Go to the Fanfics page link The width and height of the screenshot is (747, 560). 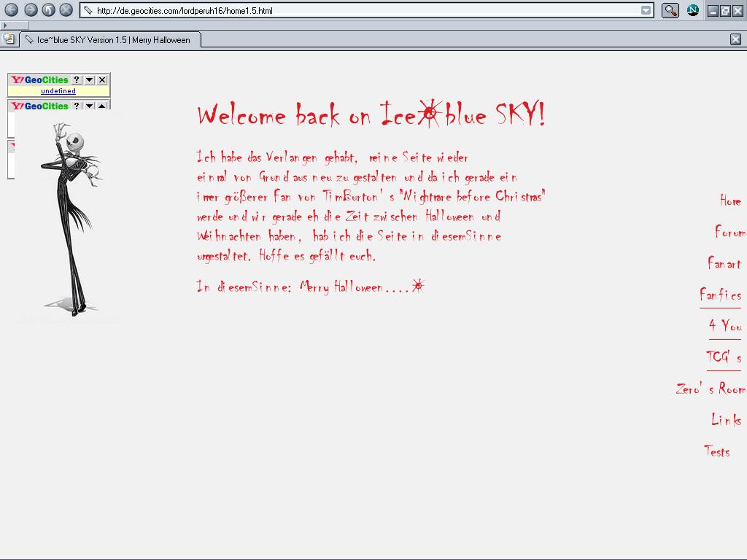(720, 295)
